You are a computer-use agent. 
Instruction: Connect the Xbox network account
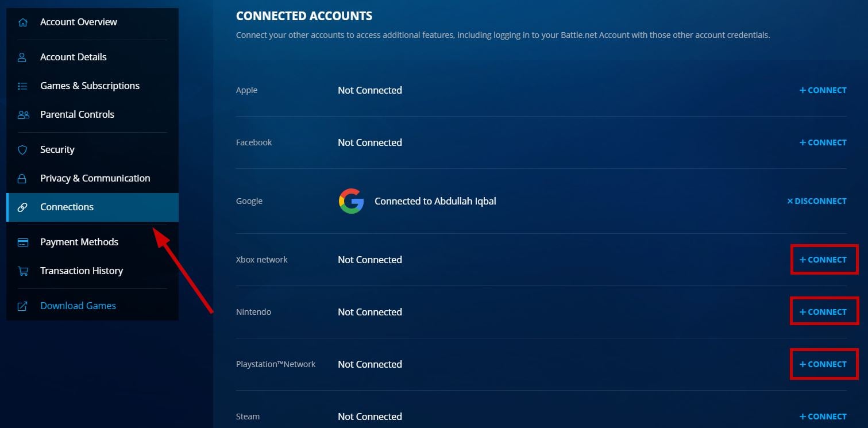(823, 260)
